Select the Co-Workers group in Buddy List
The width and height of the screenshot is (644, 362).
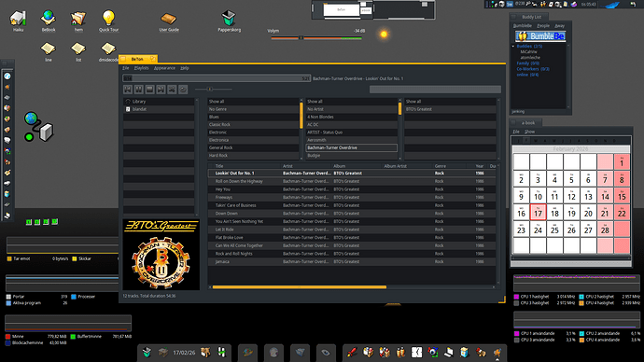(533, 69)
